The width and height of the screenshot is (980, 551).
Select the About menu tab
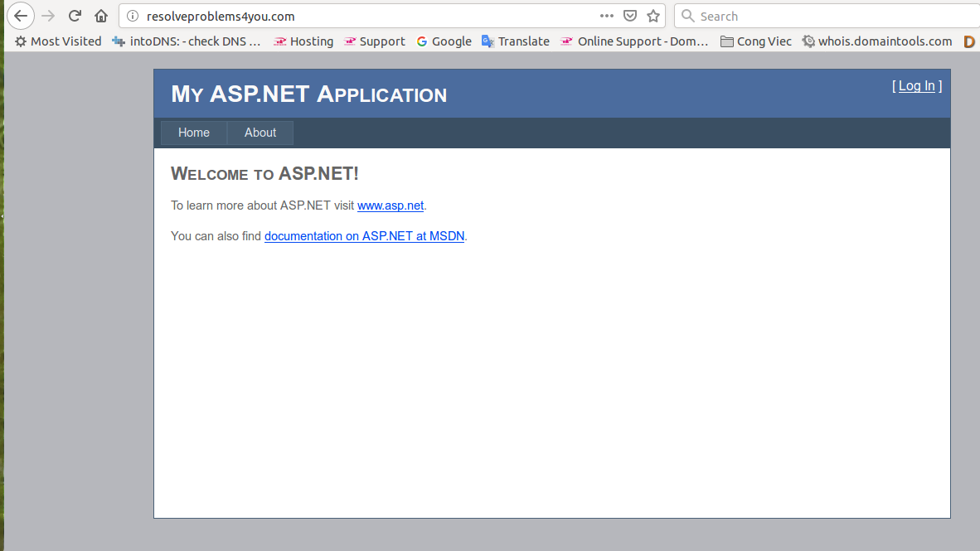pyautogui.click(x=260, y=133)
